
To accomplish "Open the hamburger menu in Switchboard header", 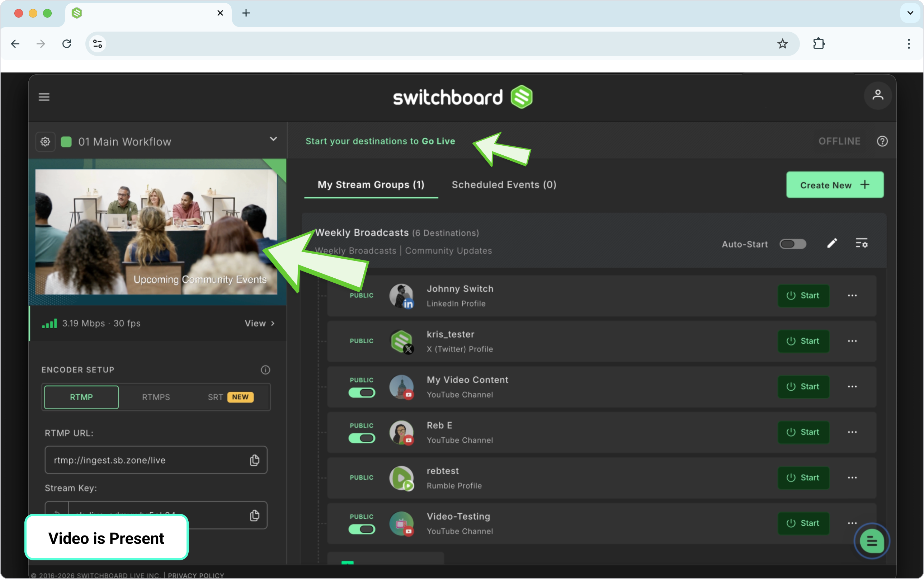I will pos(44,97).
